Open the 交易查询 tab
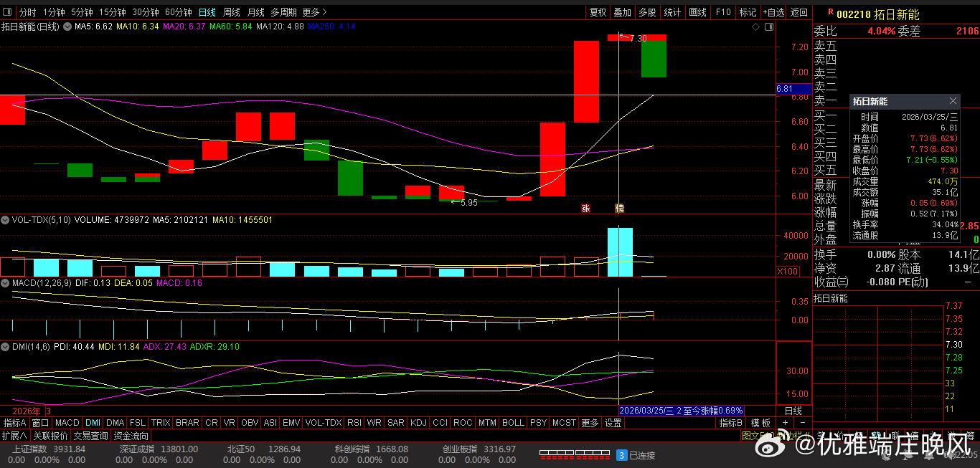This screenshot has width=980, height=468. 91,436
